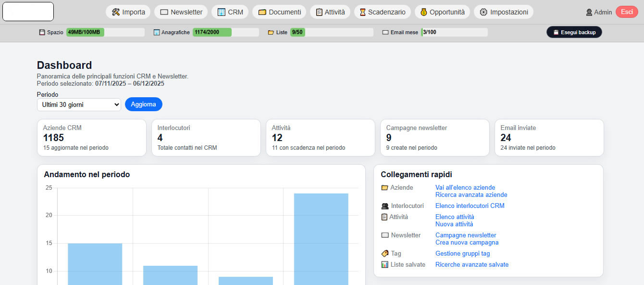Click the Newsletter envelope icon in quick links
The image size is (644, 285).
point(384,235)
